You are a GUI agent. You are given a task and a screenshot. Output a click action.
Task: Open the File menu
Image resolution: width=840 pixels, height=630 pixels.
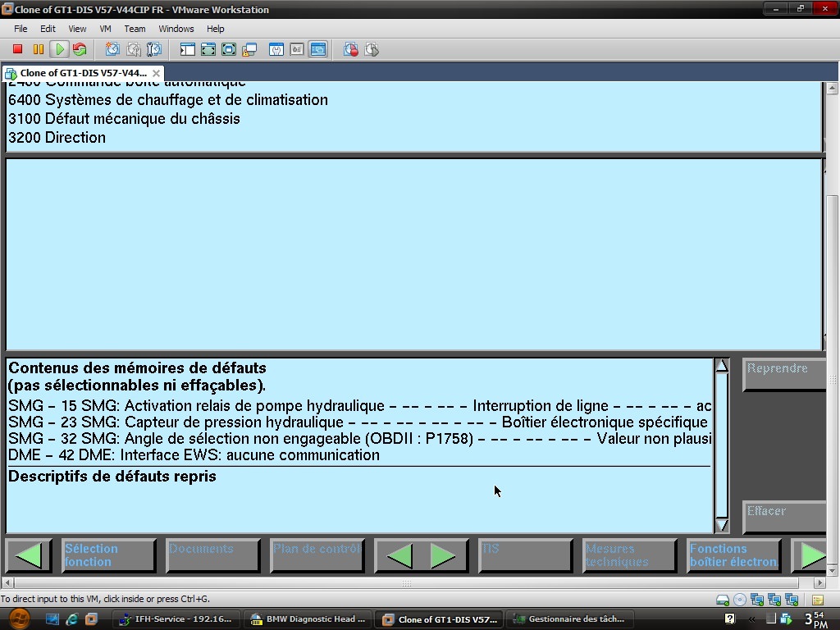tap(21, 29)
